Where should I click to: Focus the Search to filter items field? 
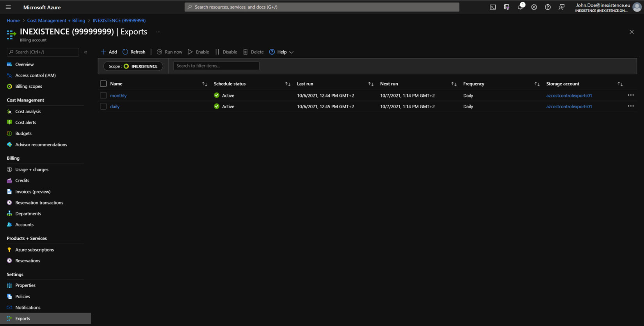point(216,66)
